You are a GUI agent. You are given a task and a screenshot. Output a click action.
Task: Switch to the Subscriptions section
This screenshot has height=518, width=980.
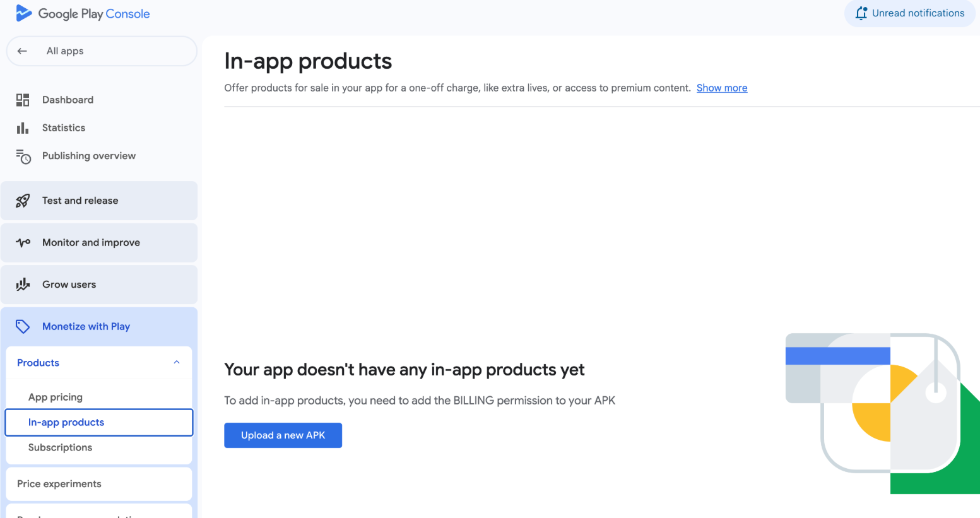60,447
